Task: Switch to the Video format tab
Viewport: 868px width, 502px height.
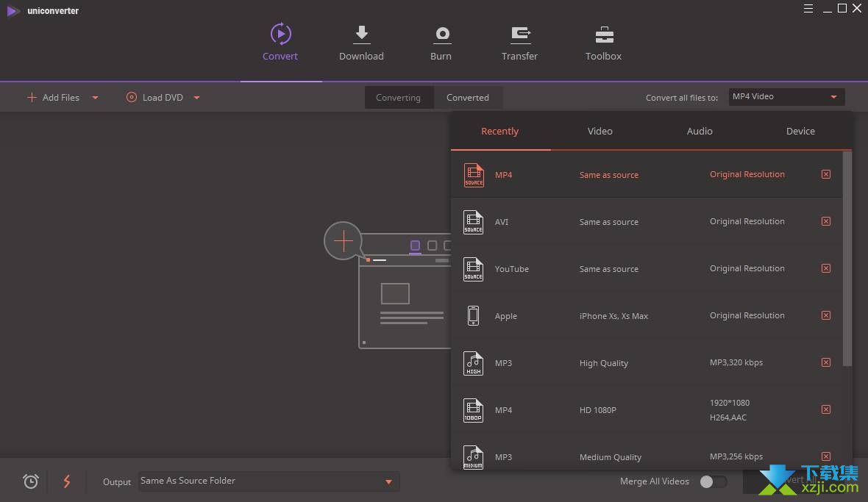Action: click(600, 131)
